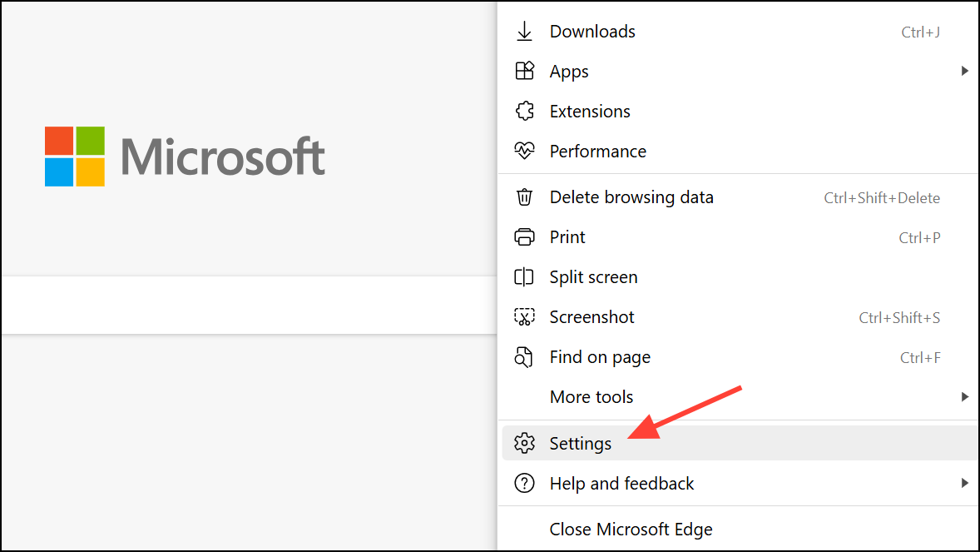
Task: Click the Extensions puzzle icon
Action: 525,111
